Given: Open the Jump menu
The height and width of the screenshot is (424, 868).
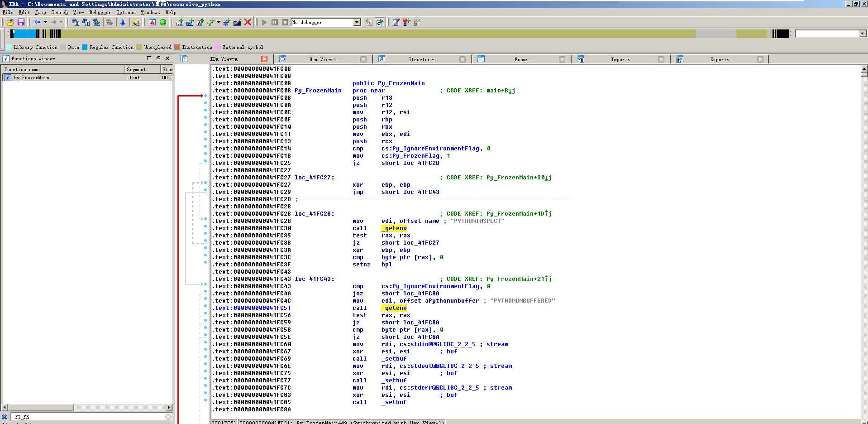Looking at the screenshot, I should click(x=40, y=12).
